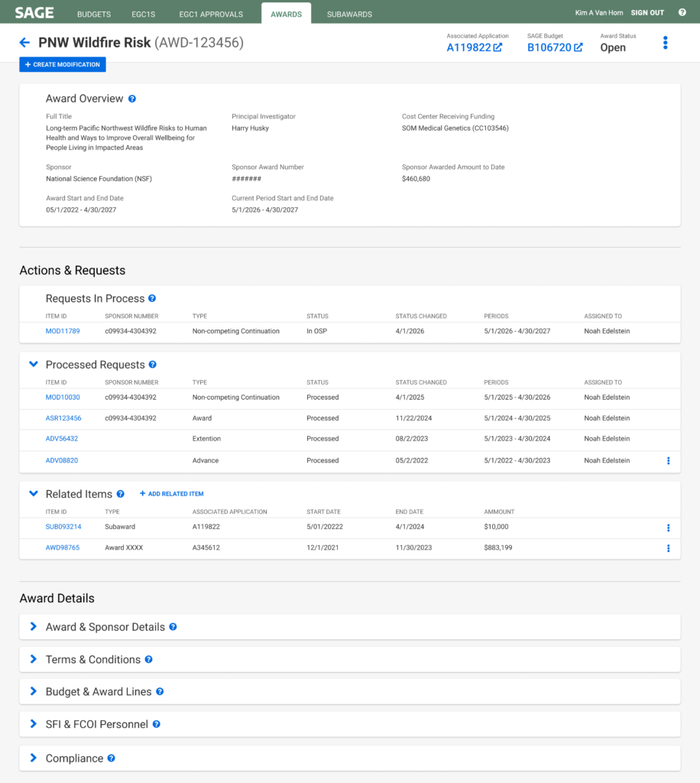Click help icon next to Award Overview
This screenshot has height=783, width=700.
click(132, 99)
